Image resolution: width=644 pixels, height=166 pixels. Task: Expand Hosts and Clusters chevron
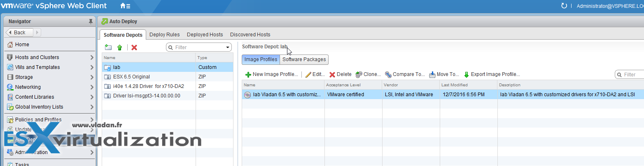coord(92,57)
